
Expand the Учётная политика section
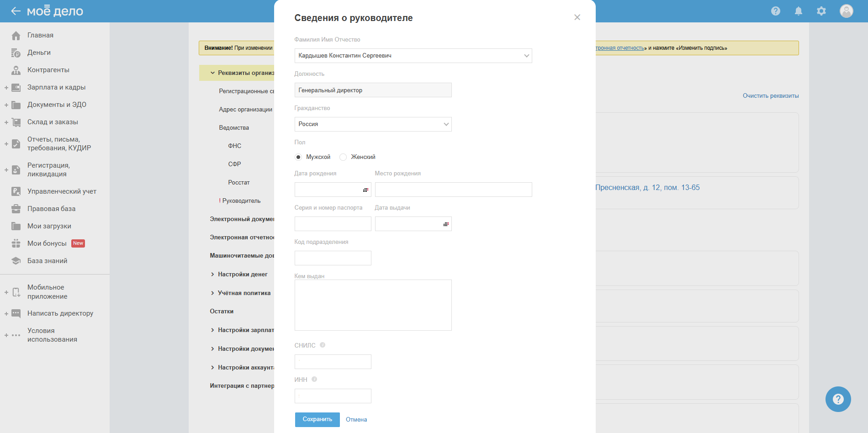pos(243,293)
